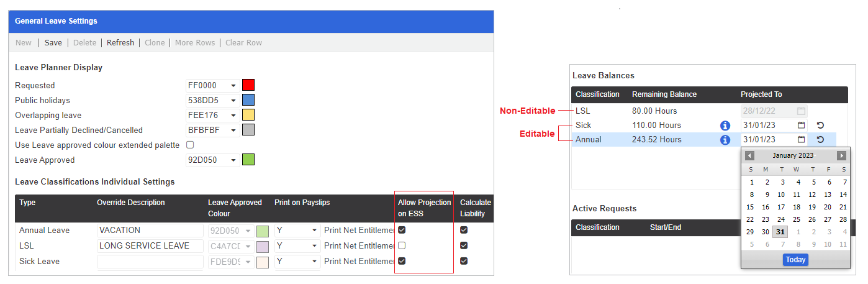Click the green Leave Approved colour swatch
The width and height of the screenshot is (868, 284).
(248, 160)
